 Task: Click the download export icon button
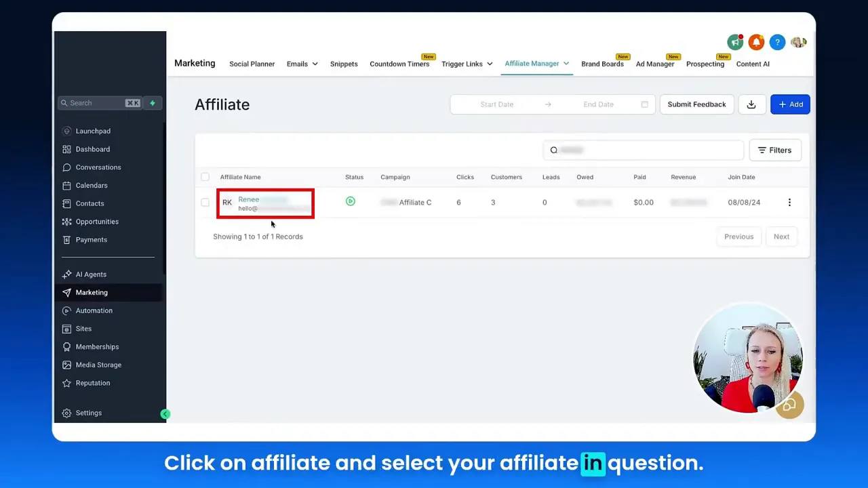click(x=751, y=104)
